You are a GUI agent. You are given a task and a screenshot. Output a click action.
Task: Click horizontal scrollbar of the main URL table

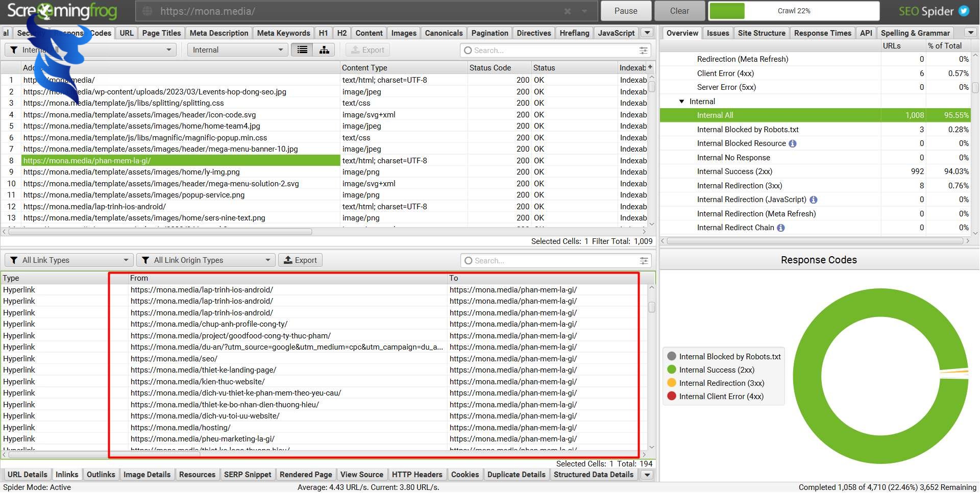(x=160, y=232)
